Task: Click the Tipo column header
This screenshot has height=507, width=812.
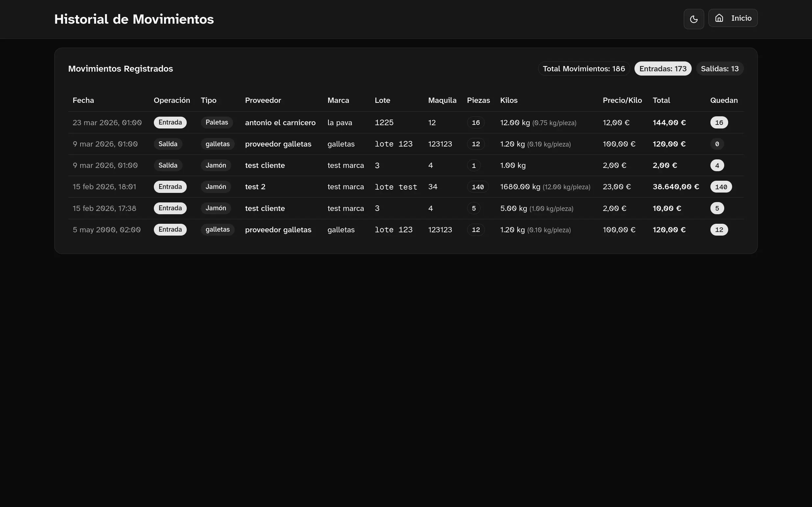Action: (208, 100)
